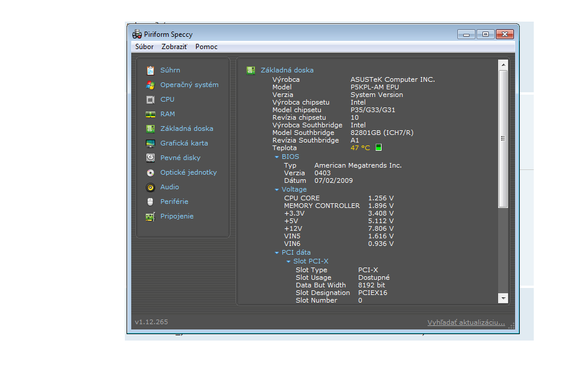Click the Operačný systém Windows flag icon
Viewport: 588px width, 368px height.
(150, 85)
